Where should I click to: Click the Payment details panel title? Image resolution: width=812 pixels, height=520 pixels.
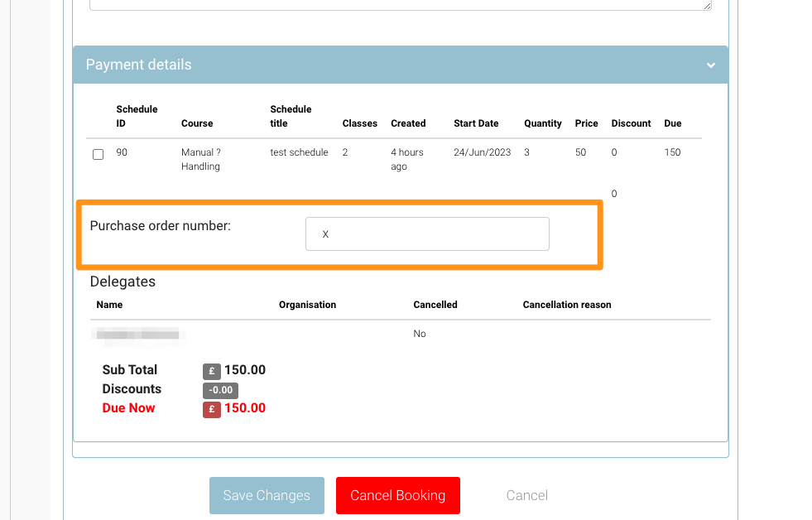coord(138,65)
